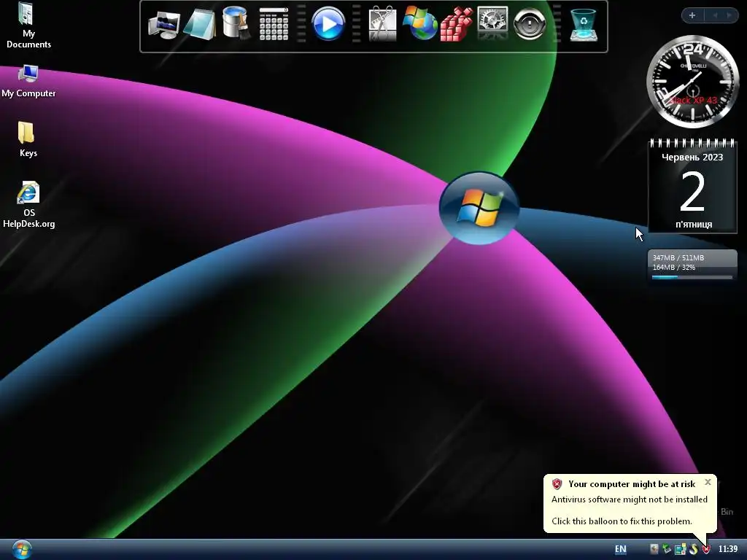747x560 pixels.
Task: Launch Notepad from the dock
Action: [200, 24]
